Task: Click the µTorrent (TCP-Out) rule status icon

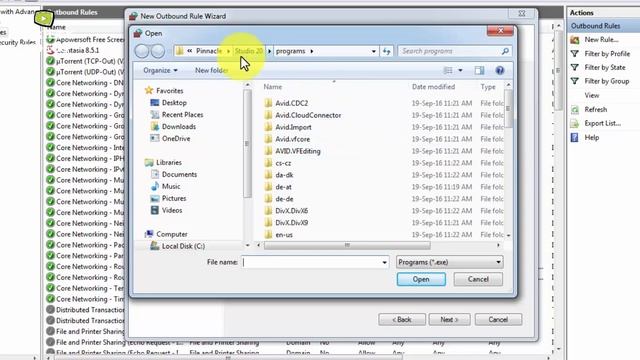Action: tap(50, 61)
